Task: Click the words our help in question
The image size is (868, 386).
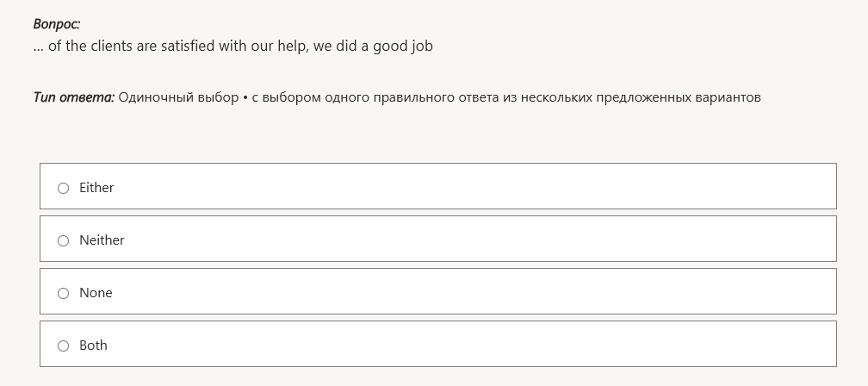Action: tap(278, 47)
